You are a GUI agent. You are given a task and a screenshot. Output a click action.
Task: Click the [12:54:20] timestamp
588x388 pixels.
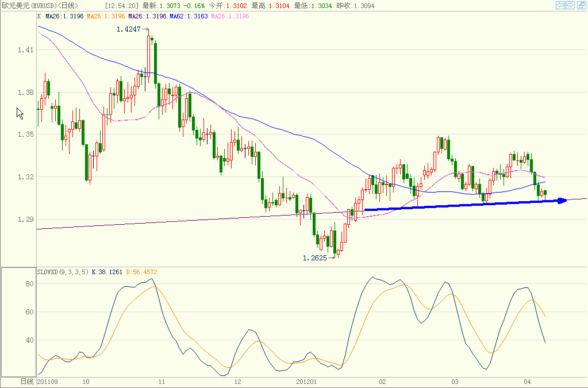tap(122, 6)
